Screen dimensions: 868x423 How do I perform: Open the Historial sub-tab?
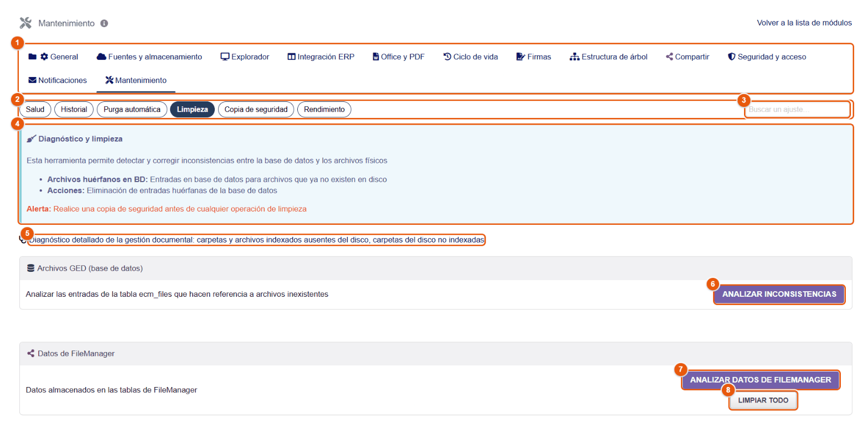[x=74, y=110]
